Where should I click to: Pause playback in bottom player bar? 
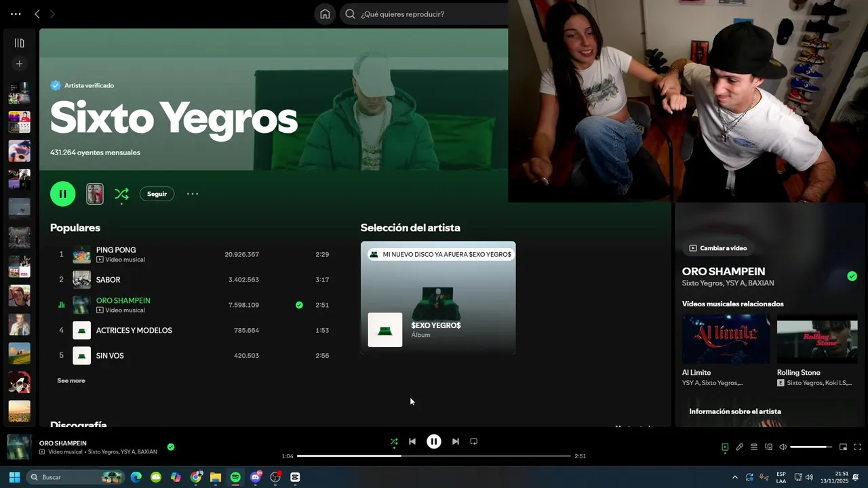click(x=434, y=442)
